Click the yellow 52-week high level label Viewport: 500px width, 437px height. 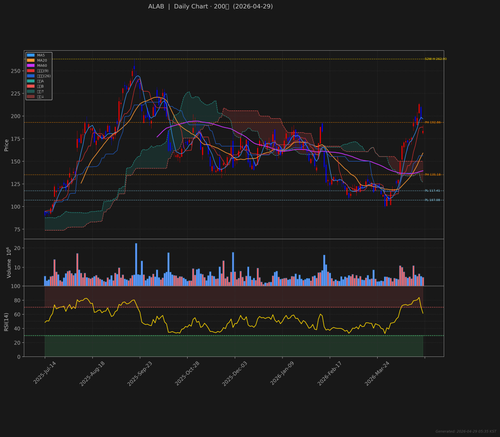pyautogui.click(x=435, y=59)
